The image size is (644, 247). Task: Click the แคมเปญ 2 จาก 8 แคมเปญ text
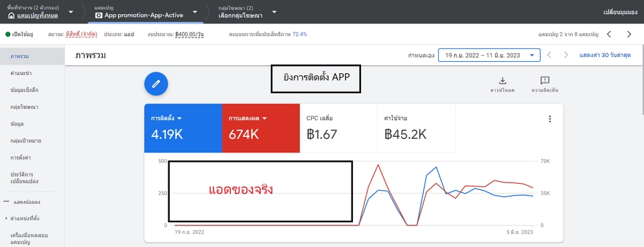pyautogui.click(x=568, y=34)
